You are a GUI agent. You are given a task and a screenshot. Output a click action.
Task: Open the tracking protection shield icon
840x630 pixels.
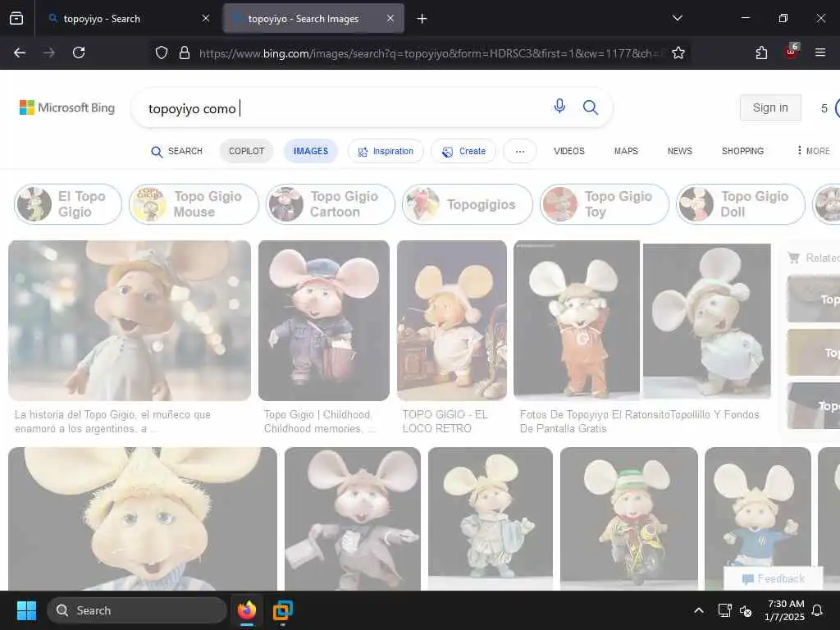(x=162, y=52)
